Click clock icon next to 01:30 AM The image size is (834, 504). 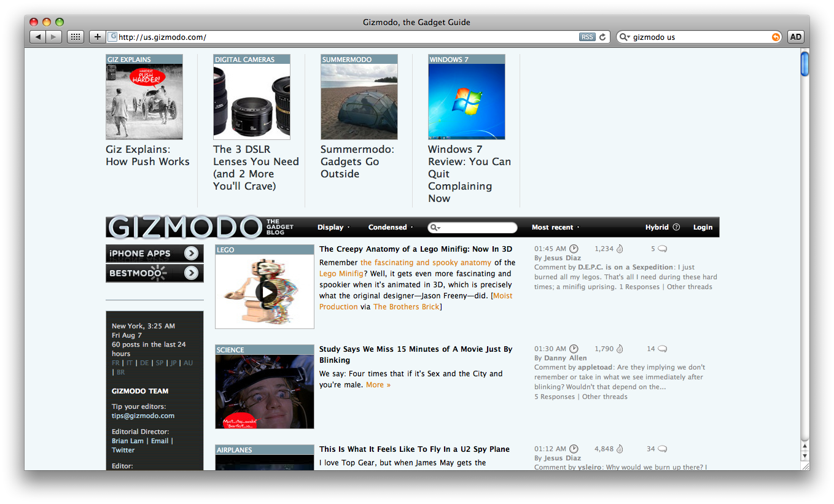(x=574, y=349)
